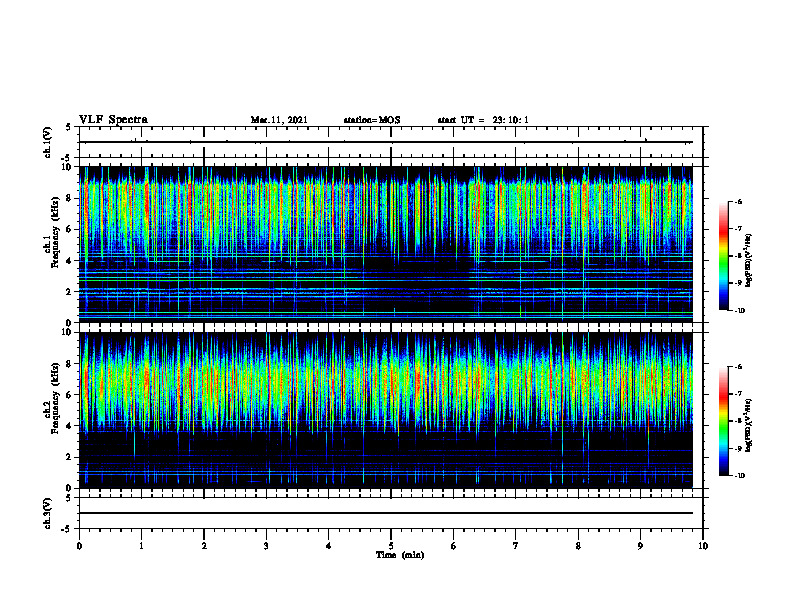Click time axis tick label "1"

click(141, 546)
